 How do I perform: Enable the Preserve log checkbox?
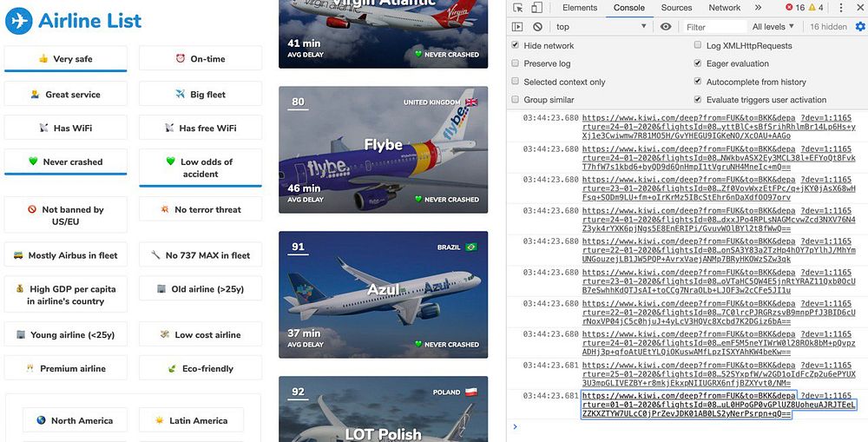coord(516,63)
